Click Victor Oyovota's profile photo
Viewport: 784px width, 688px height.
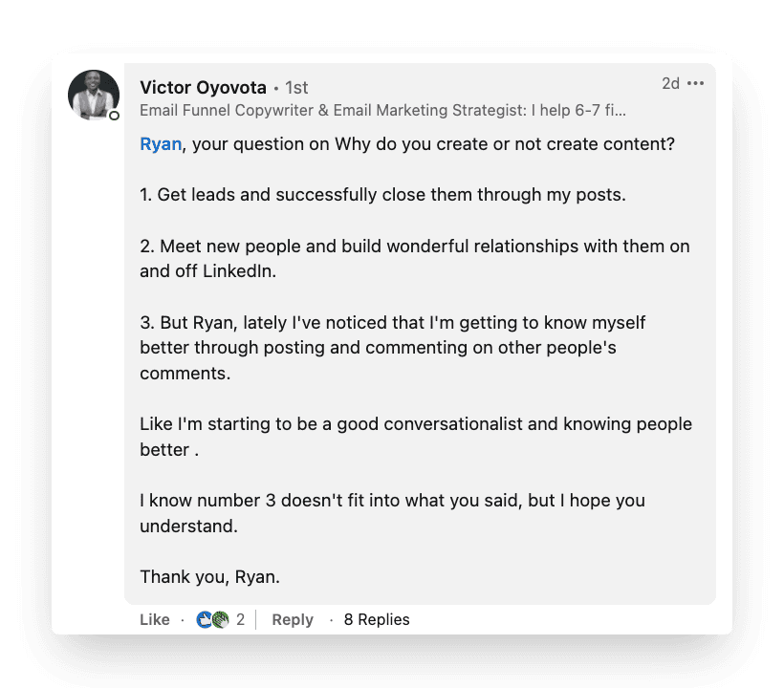(94, 94)
